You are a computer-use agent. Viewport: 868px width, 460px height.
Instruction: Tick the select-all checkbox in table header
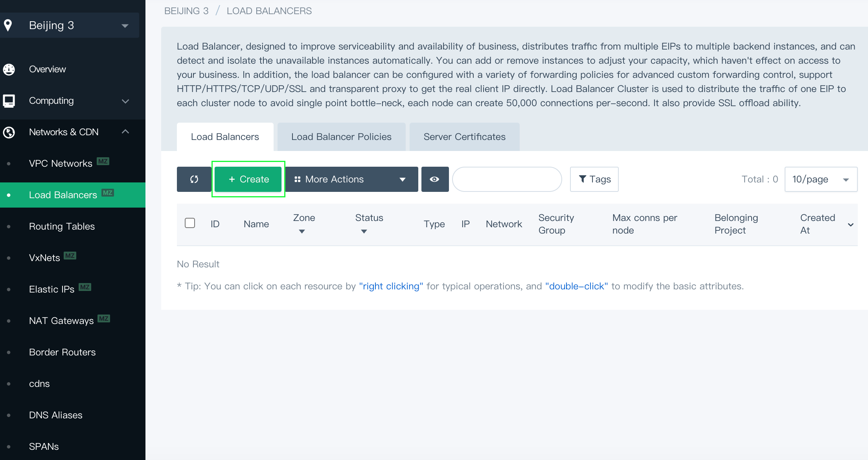click(190, 223)
